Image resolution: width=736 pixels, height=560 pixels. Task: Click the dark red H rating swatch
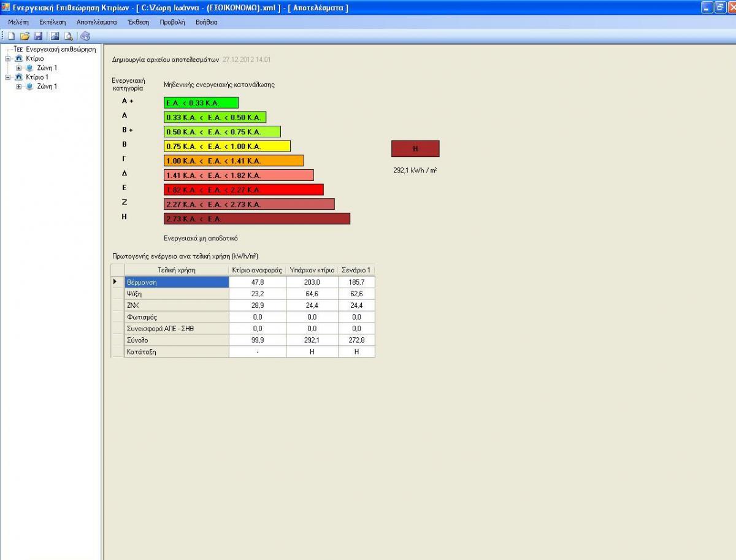pyautogui.click(x=415, y=148)
